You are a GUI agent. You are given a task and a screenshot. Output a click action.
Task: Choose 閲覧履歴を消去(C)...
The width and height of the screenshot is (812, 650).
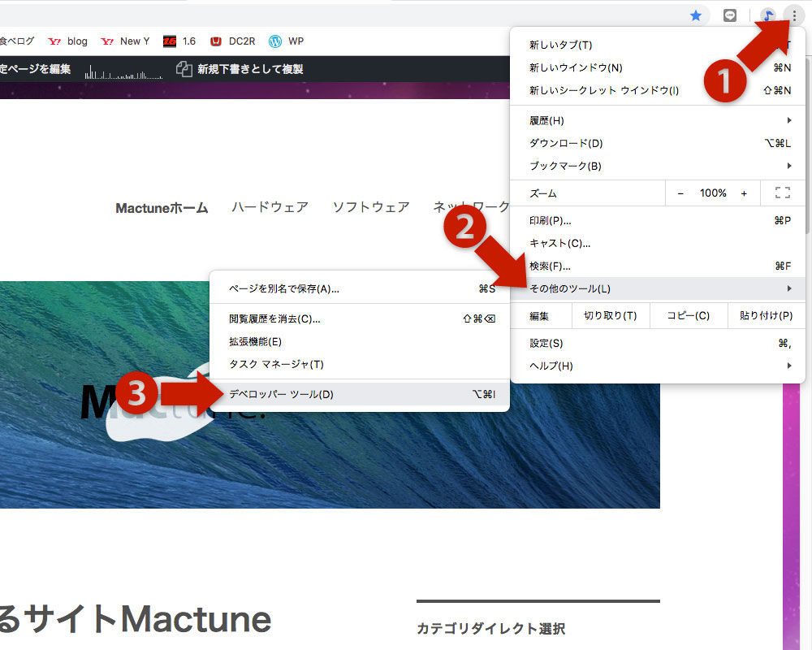pos(360,318)
